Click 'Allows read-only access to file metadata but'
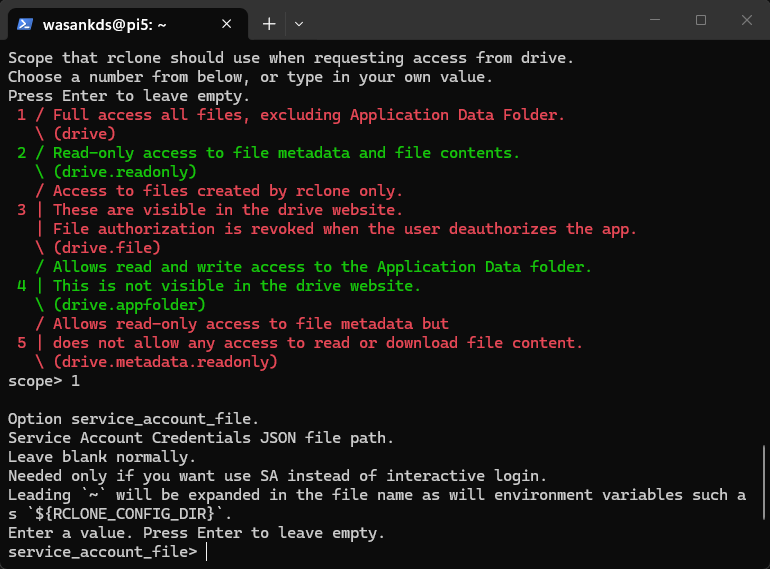The width and height of the screenshot is (770, 569). coord(250,324)
